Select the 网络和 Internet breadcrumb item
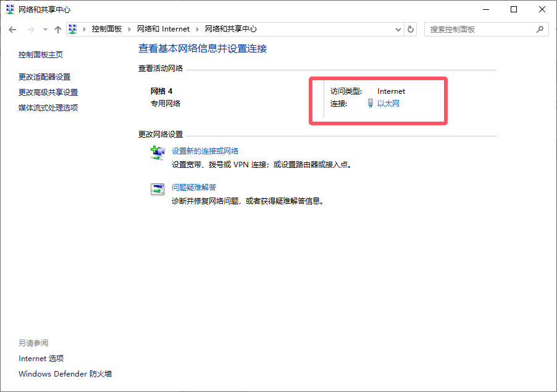 tap(163, 29)
